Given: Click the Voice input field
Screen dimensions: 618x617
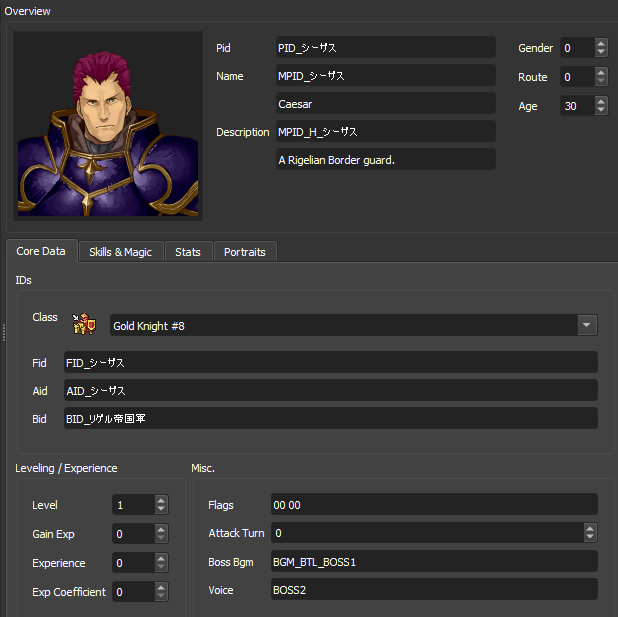Looking at the screenshot, I should 434,589.
